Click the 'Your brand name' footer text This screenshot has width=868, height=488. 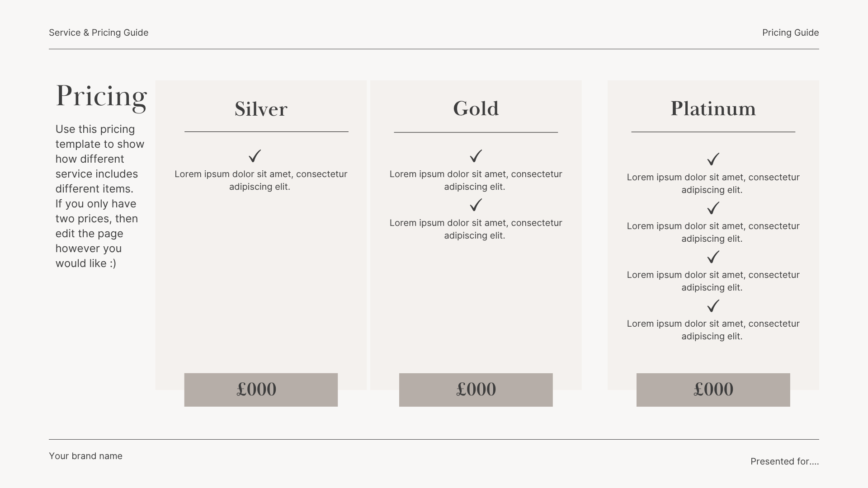[85, 456]
